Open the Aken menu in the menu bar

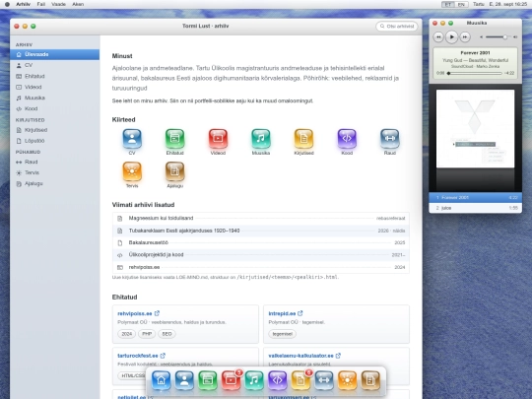click(x=78, y=4)
